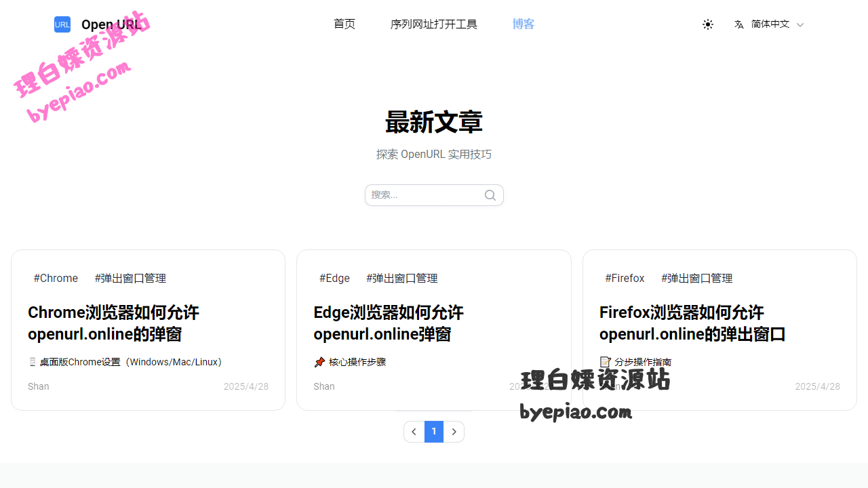Click the #Edge tag
Screen dimensions: 868x488
click(334, 279)
